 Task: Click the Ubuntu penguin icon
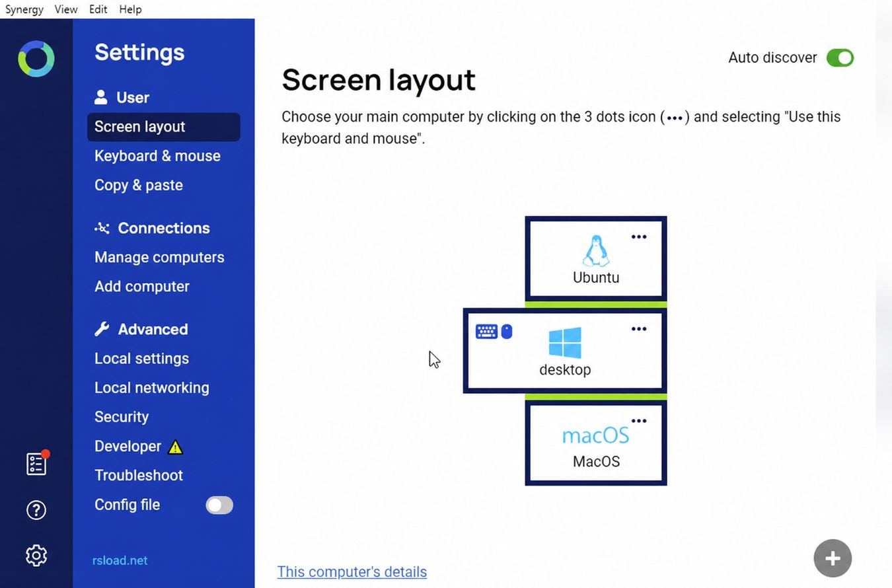tap(596, 250)
